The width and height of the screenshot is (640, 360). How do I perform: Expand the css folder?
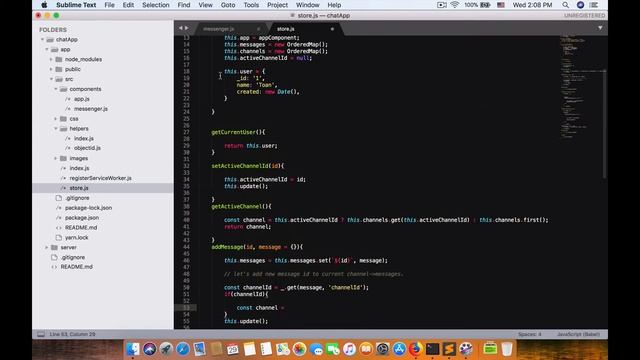[x=56, y=119]
